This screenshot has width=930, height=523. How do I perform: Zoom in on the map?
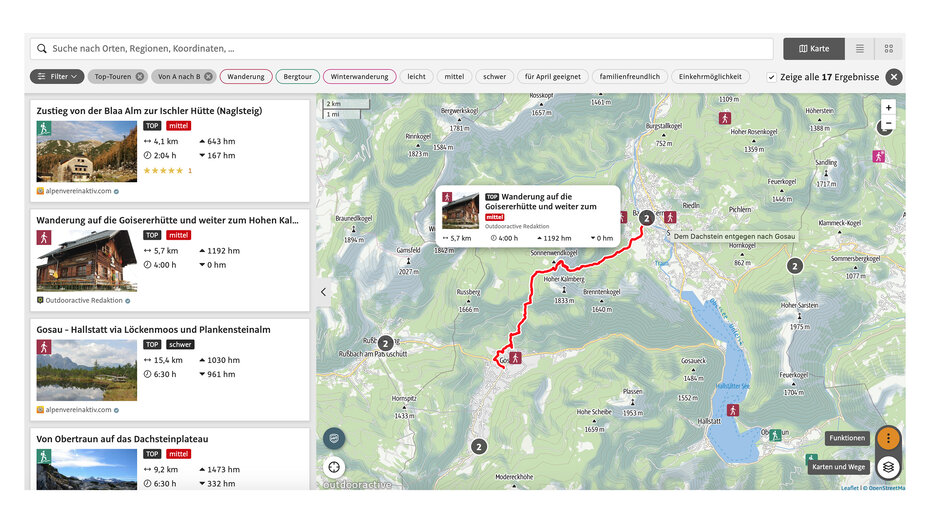coord(888,108)
